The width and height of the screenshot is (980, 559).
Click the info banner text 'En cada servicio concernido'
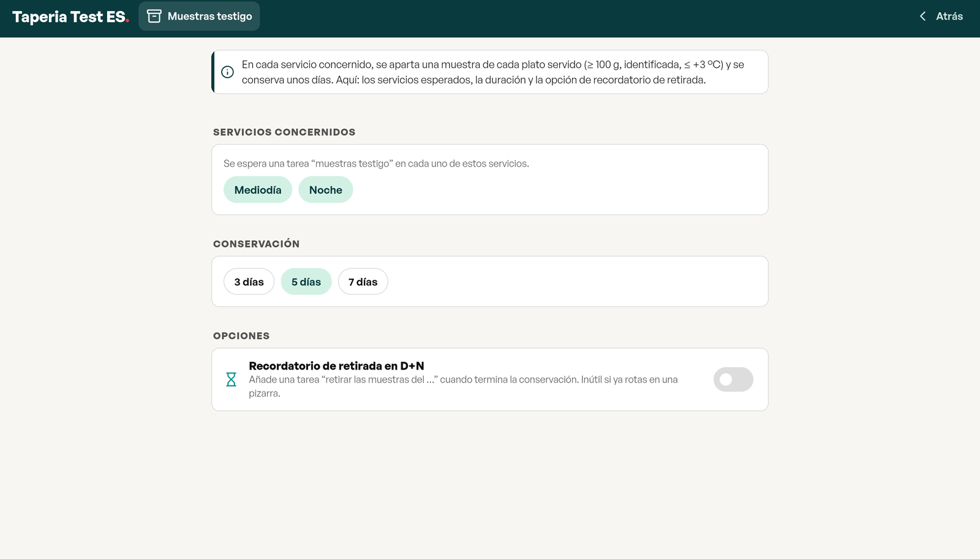pos(493,72)
